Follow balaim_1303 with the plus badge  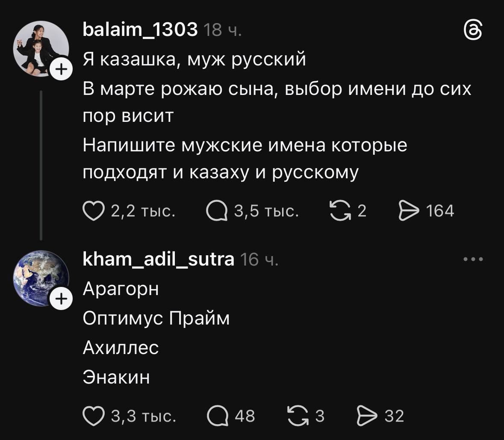pyautogui.click(x=61, y=68)
